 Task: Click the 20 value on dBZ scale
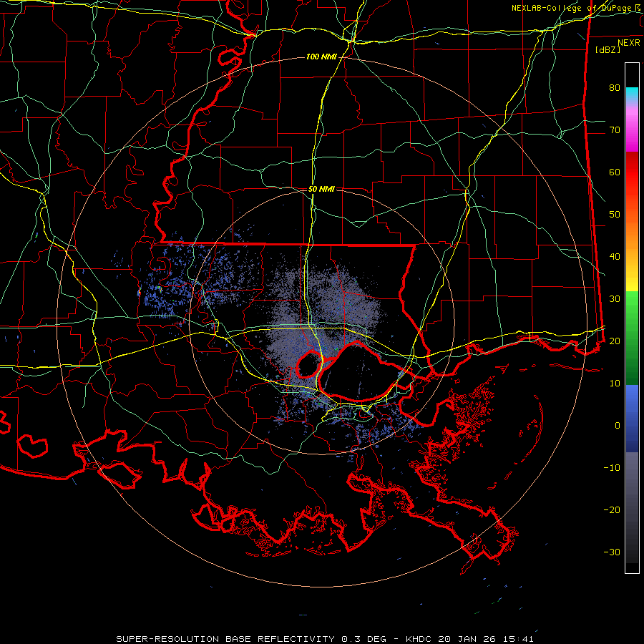pos(615,341)
